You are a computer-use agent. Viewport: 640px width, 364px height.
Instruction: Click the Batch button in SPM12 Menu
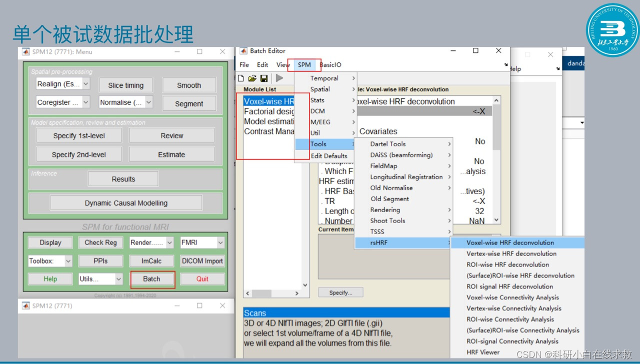[151, 279]
